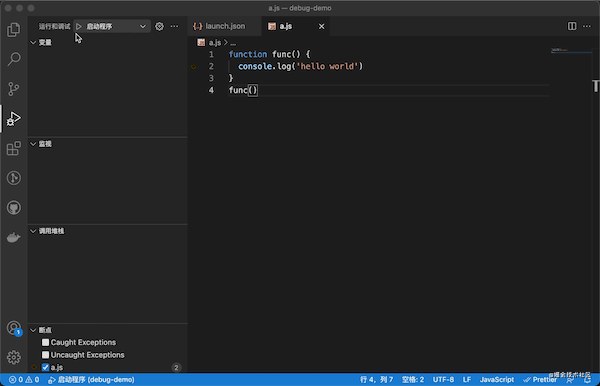This screenshot has height=386, width=600.
Task: Select the a.js editor tab
Action: pyautogui.click(x=295, y=26)
